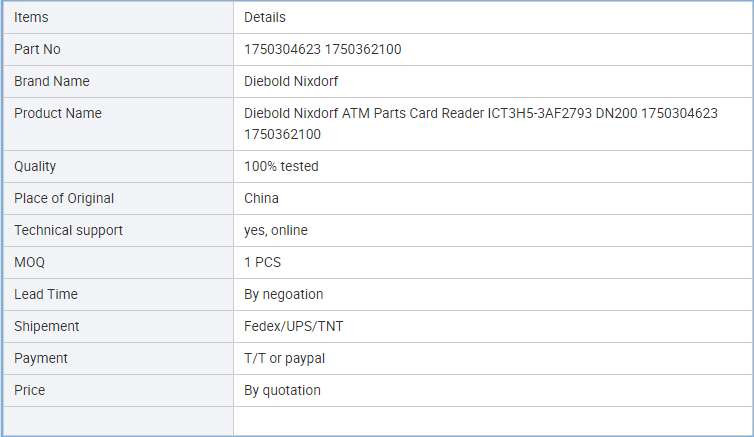Image resolution: width=754 pixels, height=437 pixels.
Task: Click the Quality label cell
Action: pyautogui.click(x=118, y=166)
